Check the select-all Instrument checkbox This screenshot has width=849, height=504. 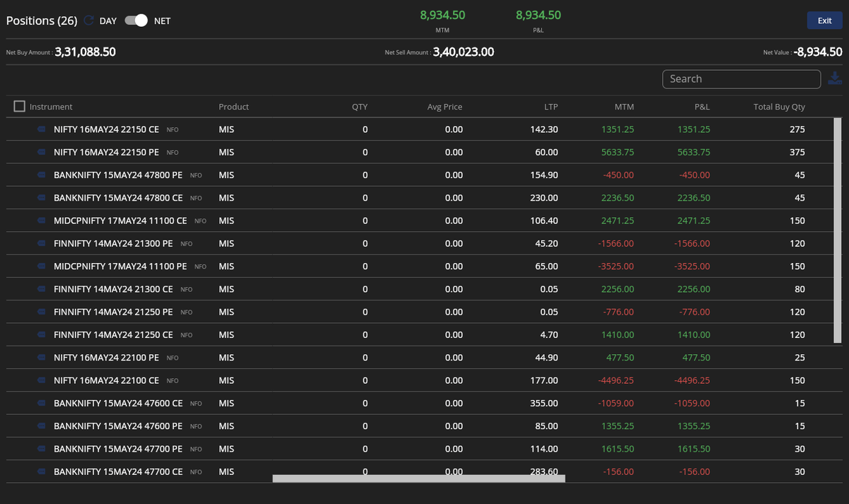pos(20,107)
